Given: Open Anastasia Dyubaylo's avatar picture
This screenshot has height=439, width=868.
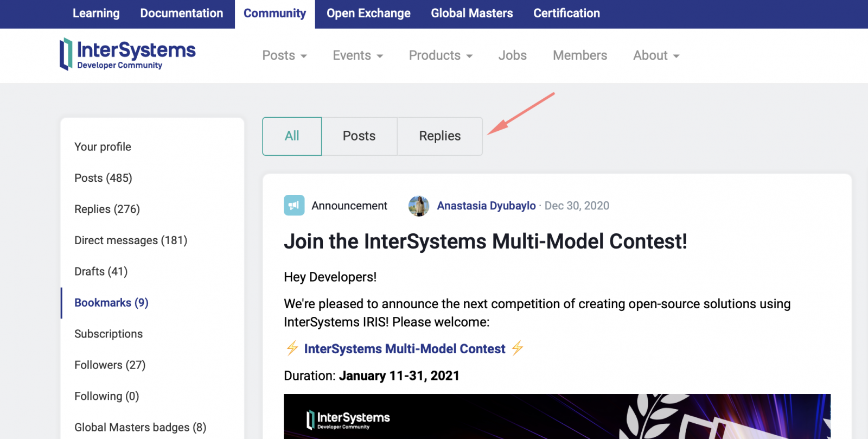Looking at the screenshot, I should pyautogui.click(x=419, y=206).
